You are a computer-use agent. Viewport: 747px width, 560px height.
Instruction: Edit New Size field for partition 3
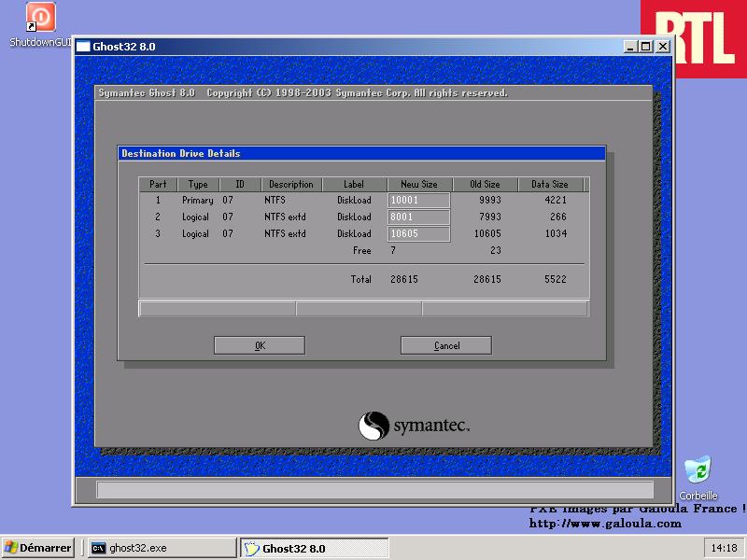418,234
